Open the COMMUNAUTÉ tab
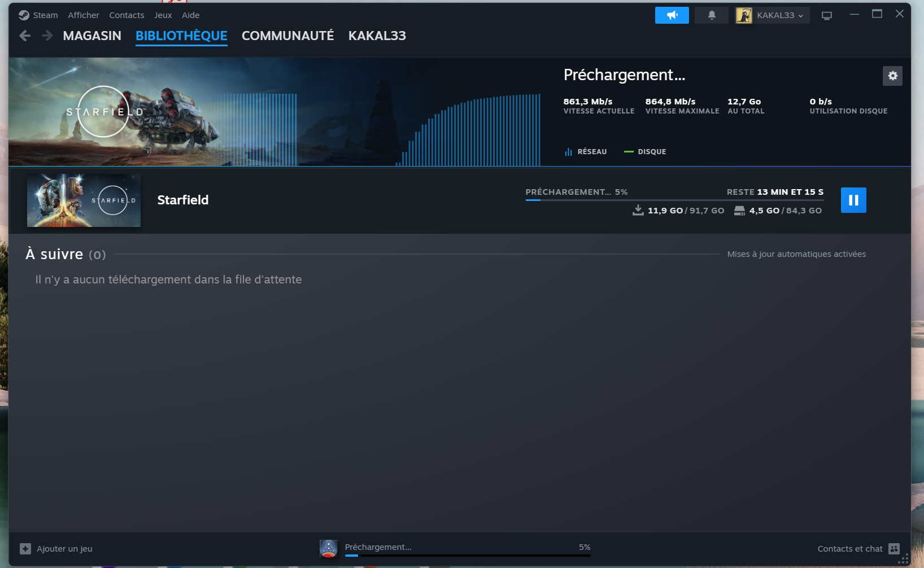This screenshot has width=924, height=568. [287, 36]
